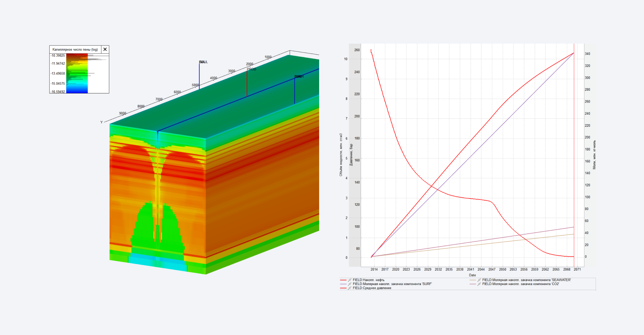Click the '2071' tick on the date axis
Image resolution: width=644 pixels, height=335 pixels.
tap(577, 269)
